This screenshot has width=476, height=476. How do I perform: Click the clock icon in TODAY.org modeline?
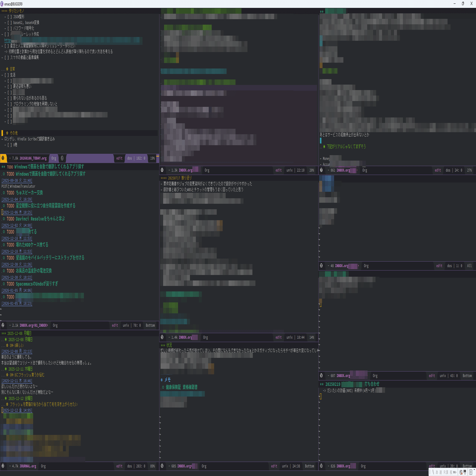62,158
